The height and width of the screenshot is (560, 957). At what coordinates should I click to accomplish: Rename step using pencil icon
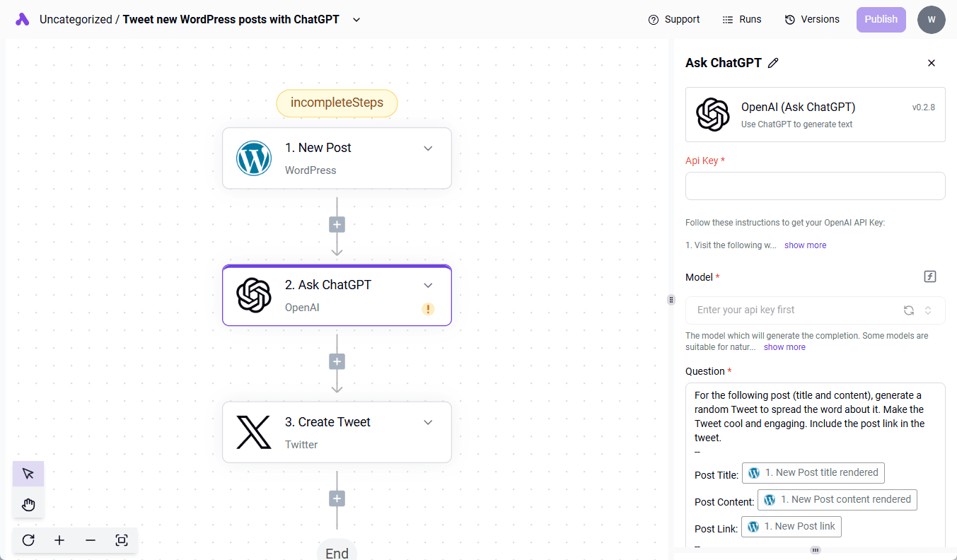(x=773, y=63)
